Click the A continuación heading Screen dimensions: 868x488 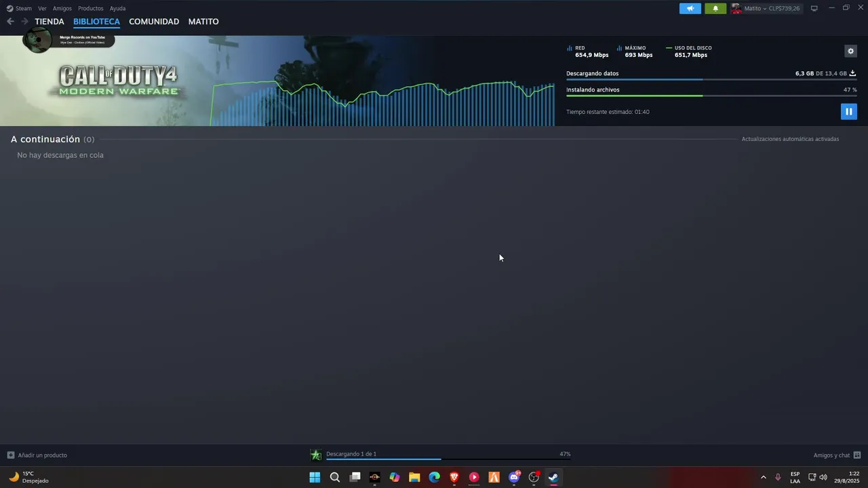point(45,139)
